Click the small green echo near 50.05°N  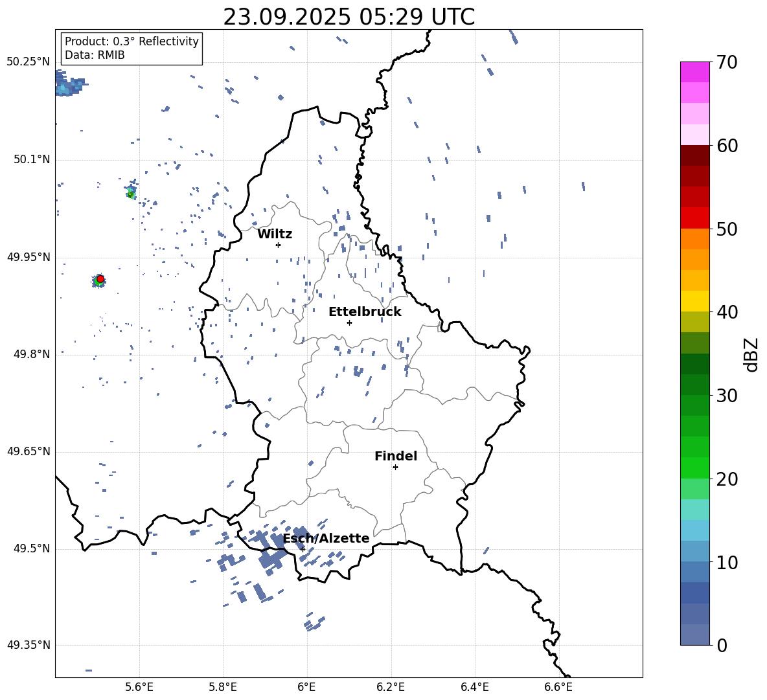[131, 193]
